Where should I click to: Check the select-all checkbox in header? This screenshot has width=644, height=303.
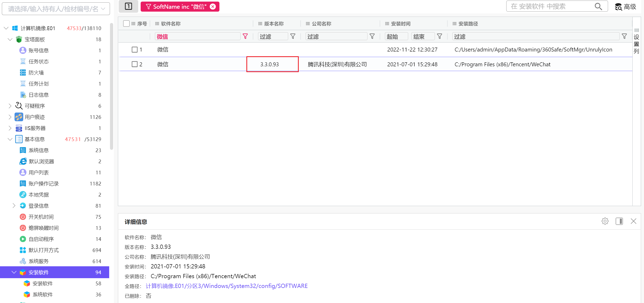(x=126, y=24)
